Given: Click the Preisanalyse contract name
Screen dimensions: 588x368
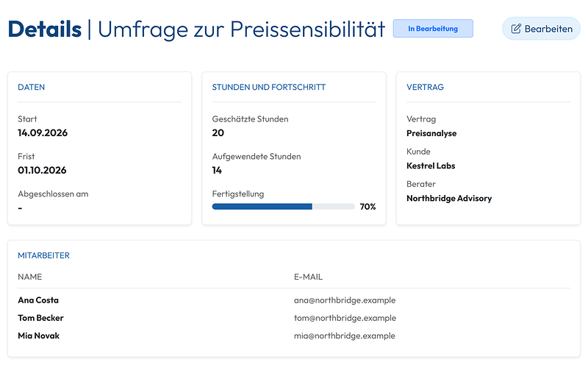Looking at the screenshot, I should (x=431, y=133).
